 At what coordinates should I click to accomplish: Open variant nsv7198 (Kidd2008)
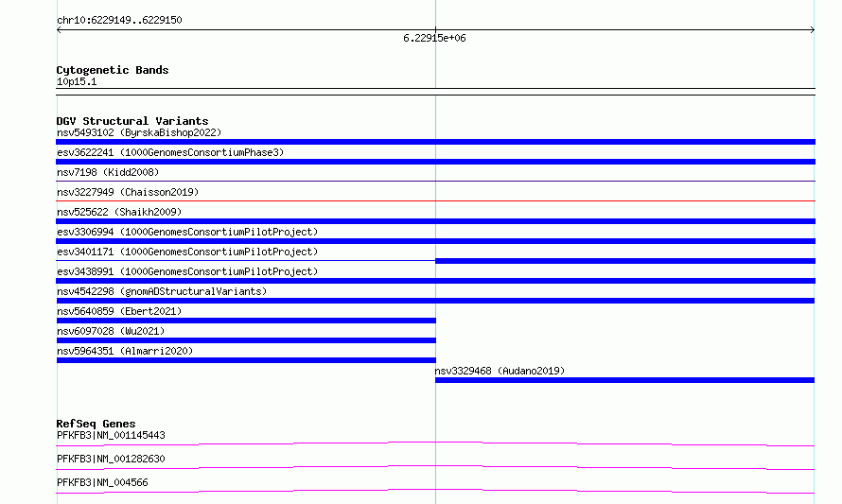pos(108,172)
